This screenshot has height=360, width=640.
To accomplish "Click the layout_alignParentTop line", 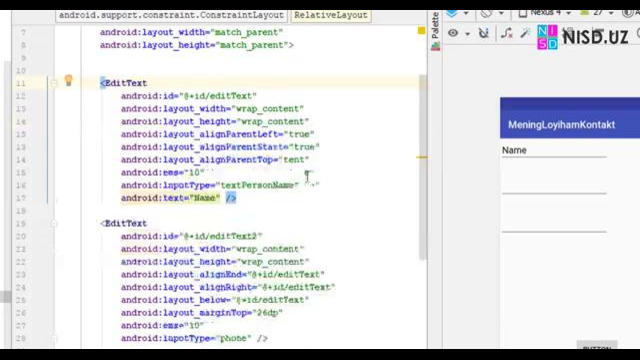I will click(215, 160).
